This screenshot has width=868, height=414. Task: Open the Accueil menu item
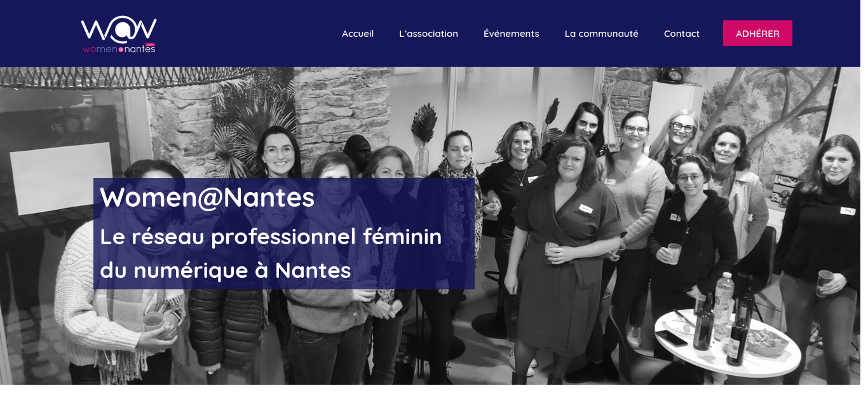tap(358, 34)
